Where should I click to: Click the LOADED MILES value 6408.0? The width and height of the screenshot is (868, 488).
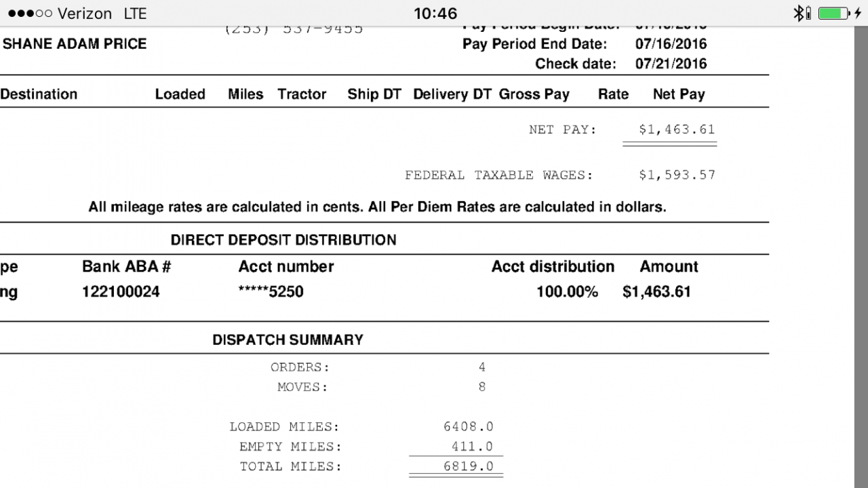click(x=468, y=427)
